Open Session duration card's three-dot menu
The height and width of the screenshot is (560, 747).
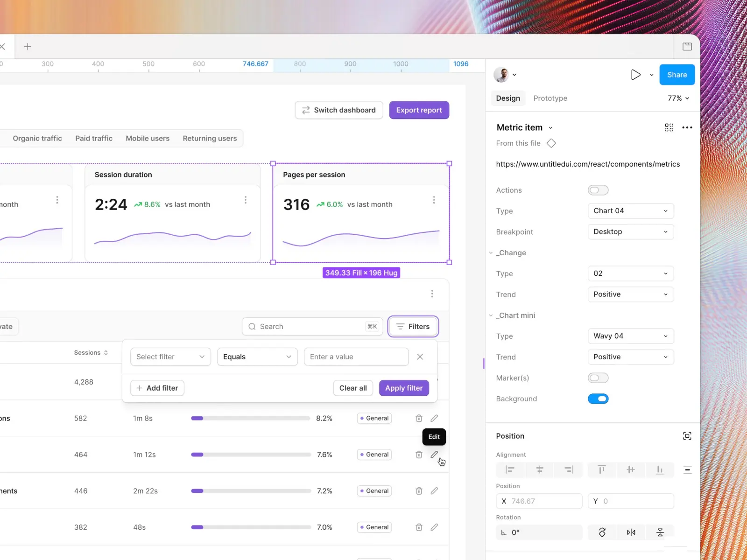[x=246, y=200]
